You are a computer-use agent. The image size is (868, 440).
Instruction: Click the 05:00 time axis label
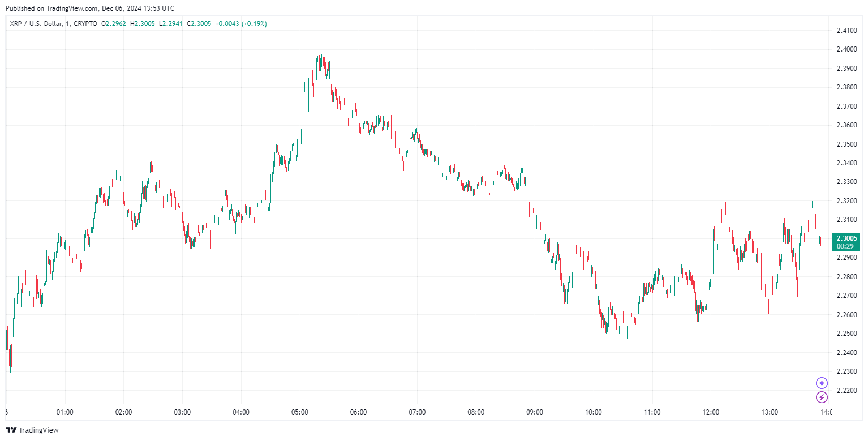point(300,412)
